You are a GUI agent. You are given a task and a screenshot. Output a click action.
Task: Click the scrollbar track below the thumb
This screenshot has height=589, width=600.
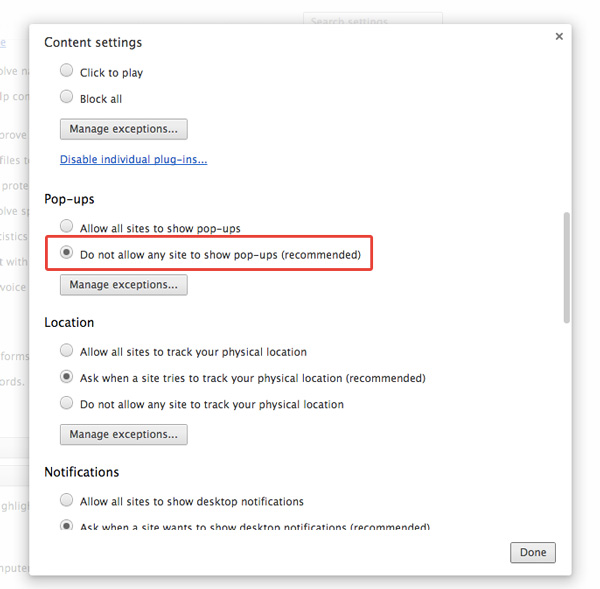click(566, 420)
